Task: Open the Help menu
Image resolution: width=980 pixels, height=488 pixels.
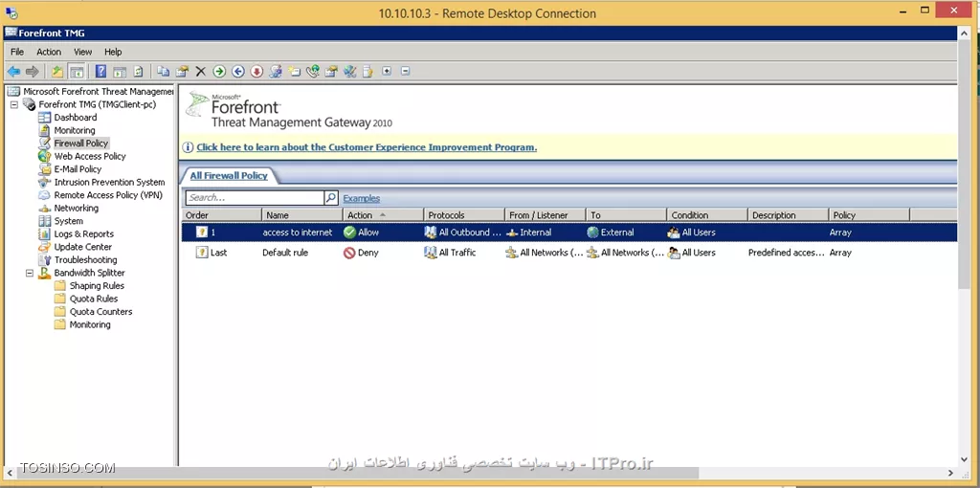Action: (113, 52)
